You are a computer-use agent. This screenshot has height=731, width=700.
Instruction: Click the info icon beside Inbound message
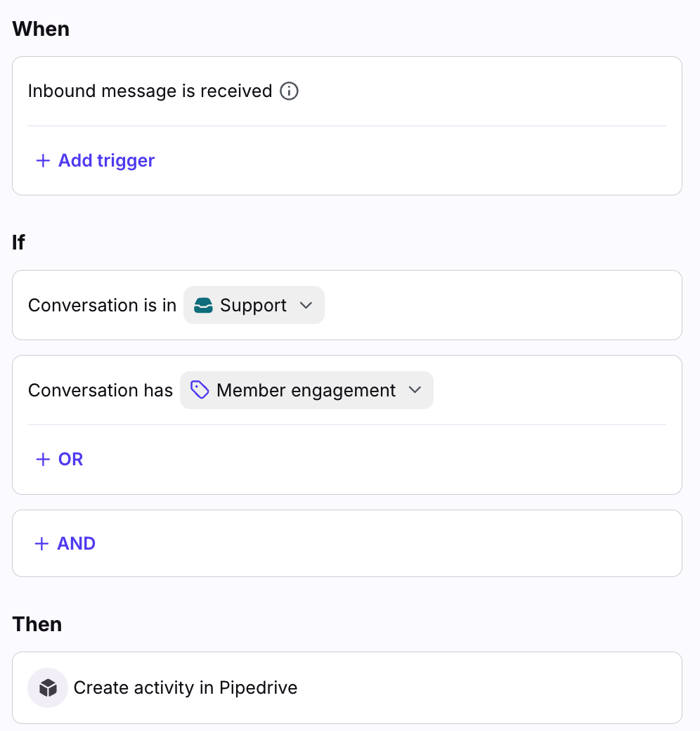(x=290, y=91)
